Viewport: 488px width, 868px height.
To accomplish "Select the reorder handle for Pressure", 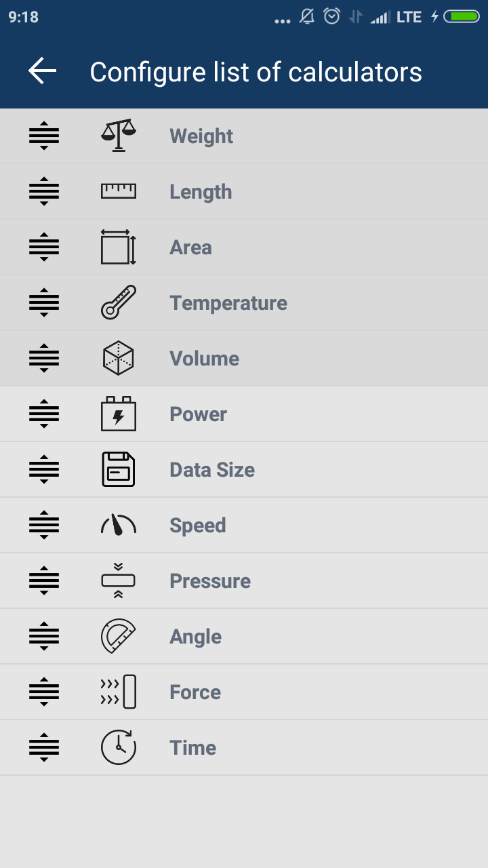I will click(x=44, y=580).
